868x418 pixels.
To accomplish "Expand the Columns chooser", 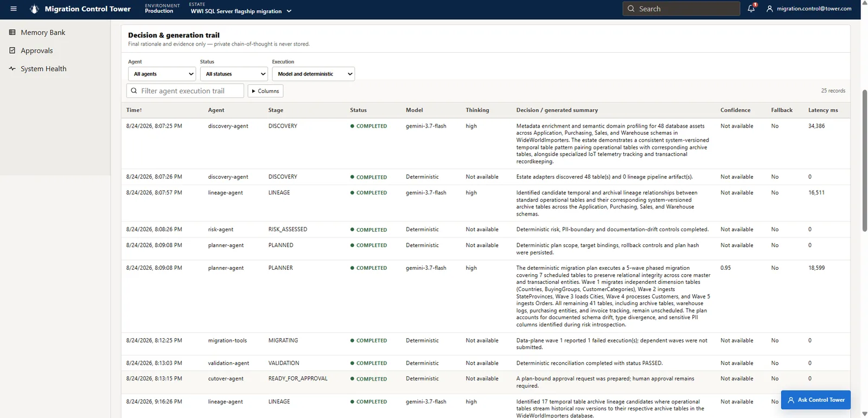I will point(265,91).
